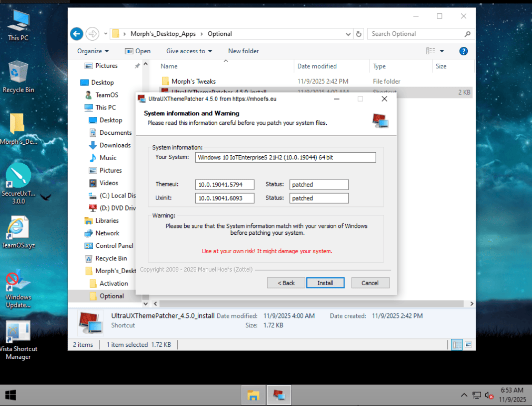Select Optional folder in tree

112,296
